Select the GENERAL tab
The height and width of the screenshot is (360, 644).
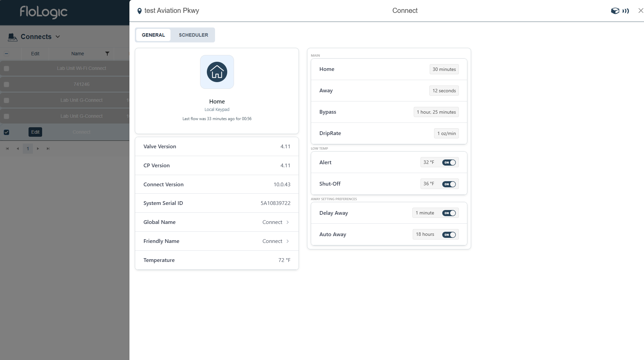[x=153, y=35]
